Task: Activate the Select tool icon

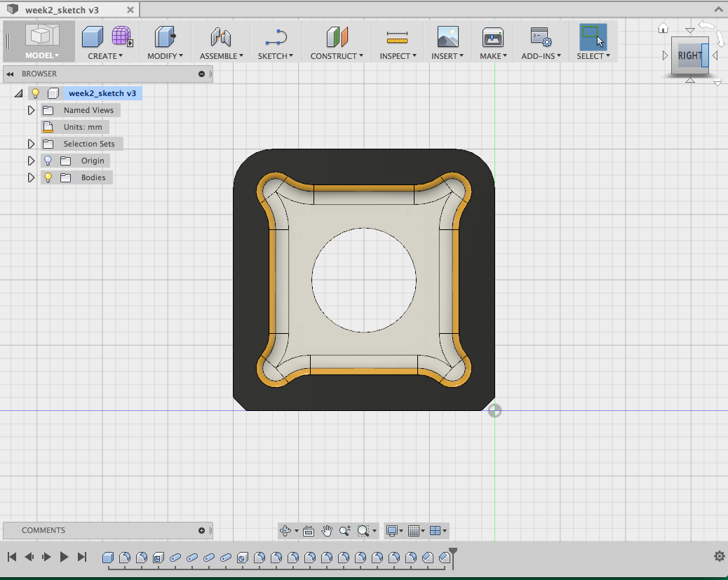Action: click(593, 37)
